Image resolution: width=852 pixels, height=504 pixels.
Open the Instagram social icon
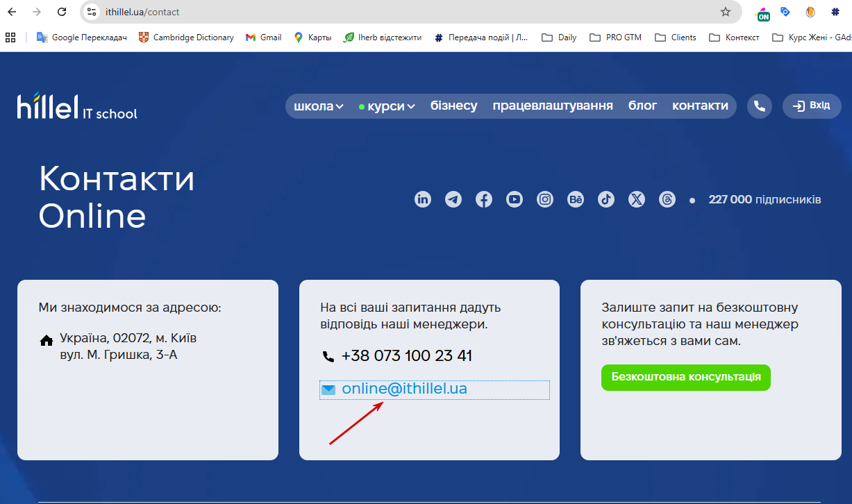pos(545,200)
